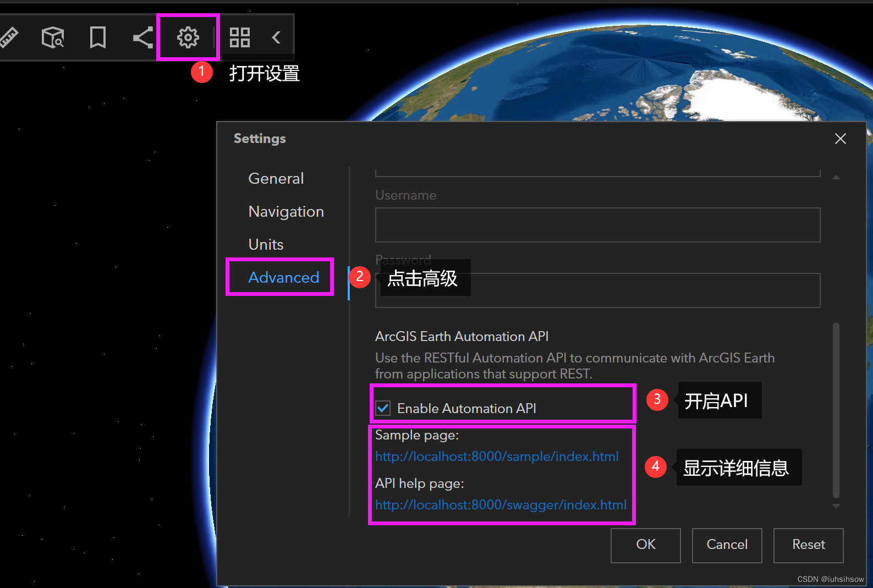Open the sample/index.html localhost link
Screen dimensions: 873x588
(x=497, y=457)
